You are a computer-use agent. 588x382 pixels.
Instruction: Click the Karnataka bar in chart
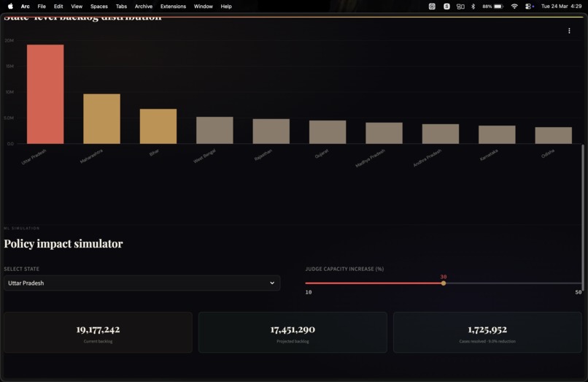click(497, 134)
